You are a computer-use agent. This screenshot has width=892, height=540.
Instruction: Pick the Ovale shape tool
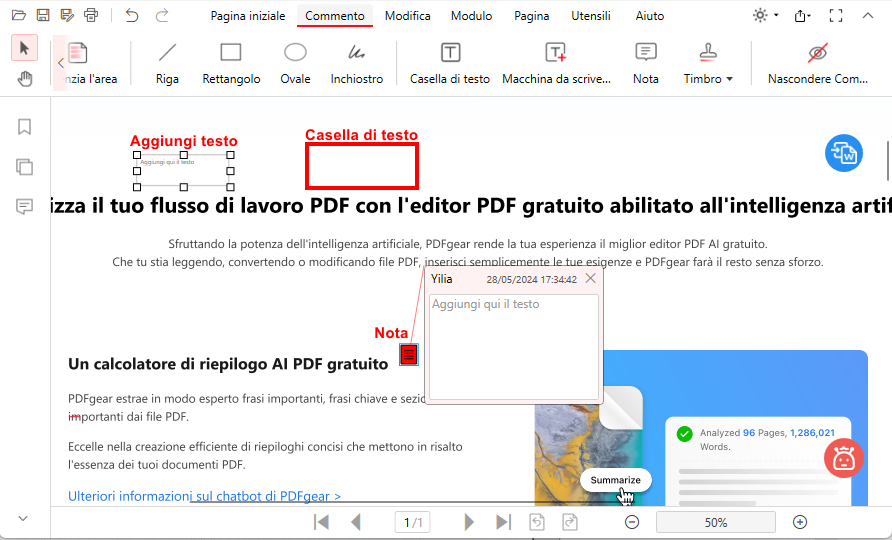(x=295, y=64)
